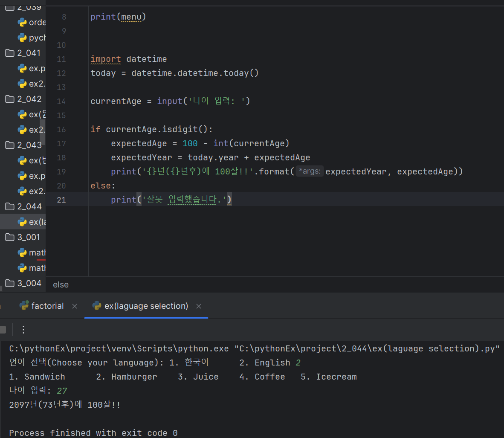This screenshot has width=504, height=438.
Task: Click the folder icon beside 2_044
Action: pyautogui.click(x=10, y=206)
